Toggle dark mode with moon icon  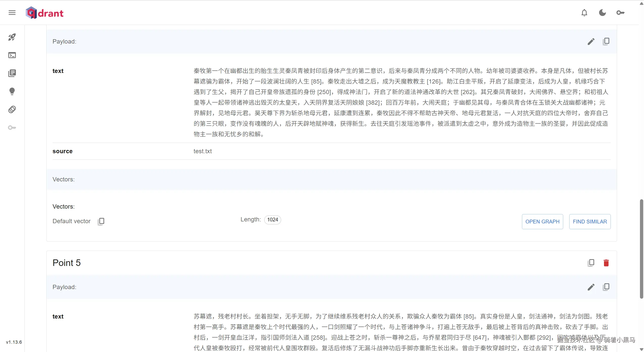pyautogui.click(x=602, y=13)
